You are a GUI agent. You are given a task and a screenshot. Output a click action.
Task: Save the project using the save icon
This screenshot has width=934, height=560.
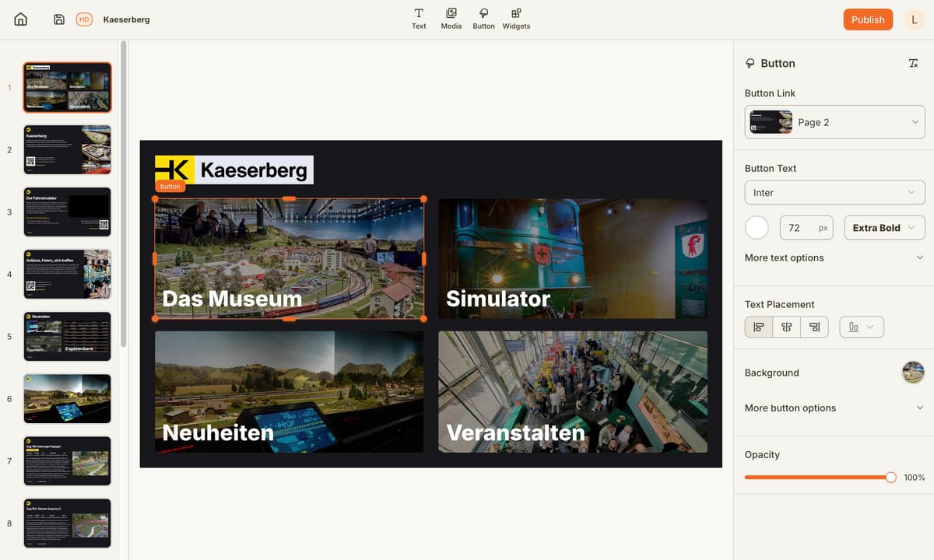click(x=58, y=19)
